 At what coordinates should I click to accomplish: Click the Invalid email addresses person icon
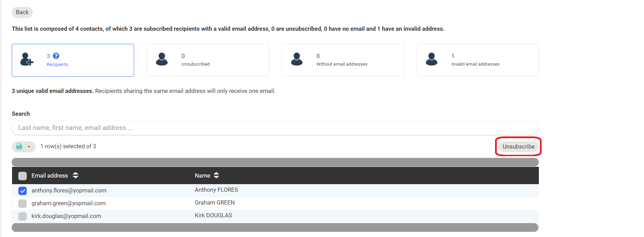click(431, 59)
